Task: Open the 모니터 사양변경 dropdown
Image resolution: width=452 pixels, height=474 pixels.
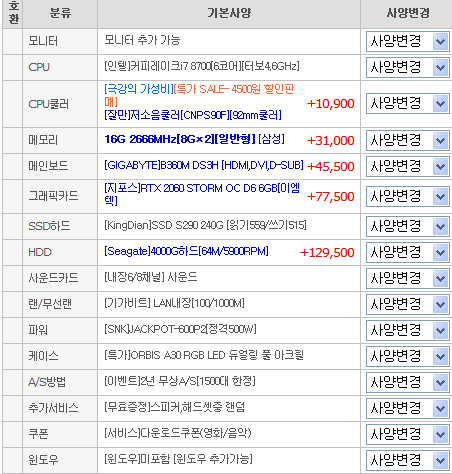Action: (407, 42)
